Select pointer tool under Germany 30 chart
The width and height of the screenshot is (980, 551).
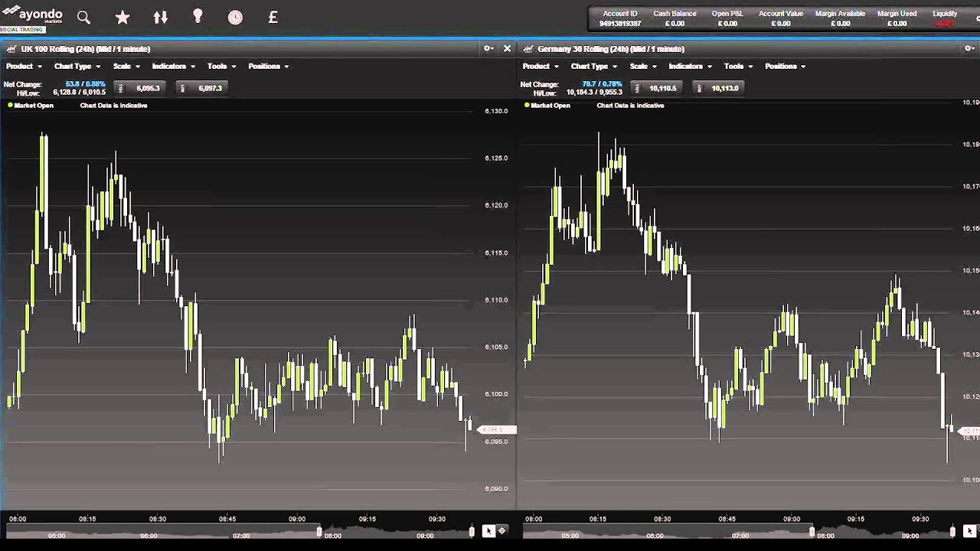[x=969, y=530]
